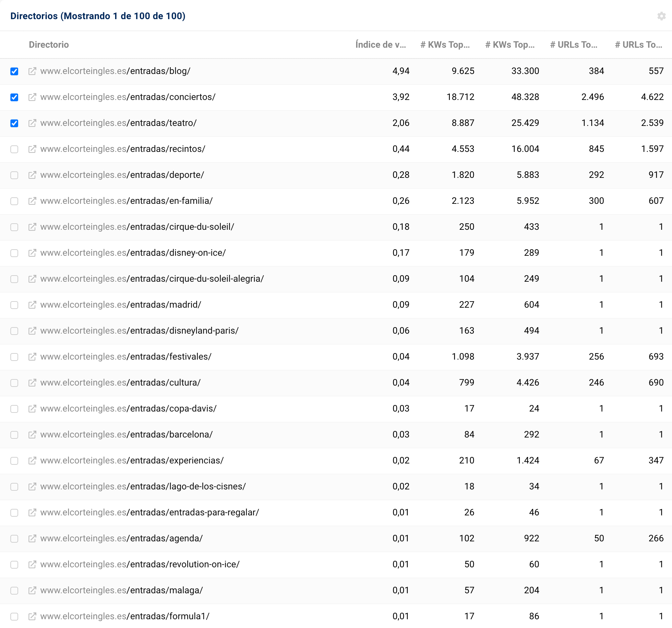Sort by Directorio column header
The height and width of the screenshot is (628, 672).
49,45
